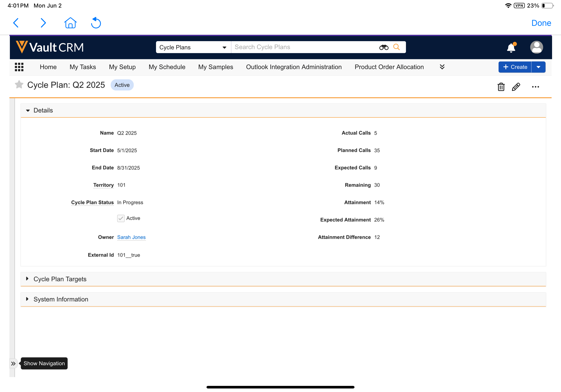Expand the System Information section
This screenshot has width=561, height=392.
(x=61, y=299)
